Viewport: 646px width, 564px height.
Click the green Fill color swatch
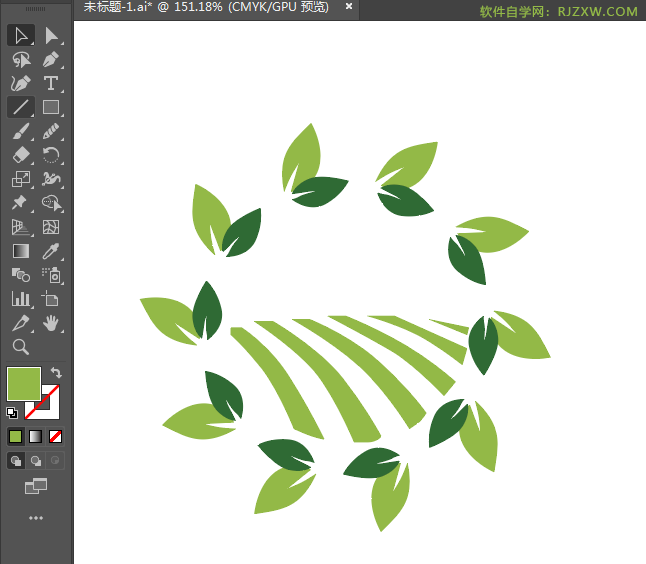23,384
